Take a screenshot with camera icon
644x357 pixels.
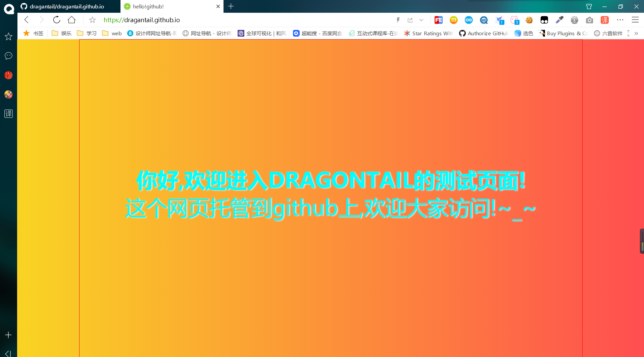(x=590, y=20)
